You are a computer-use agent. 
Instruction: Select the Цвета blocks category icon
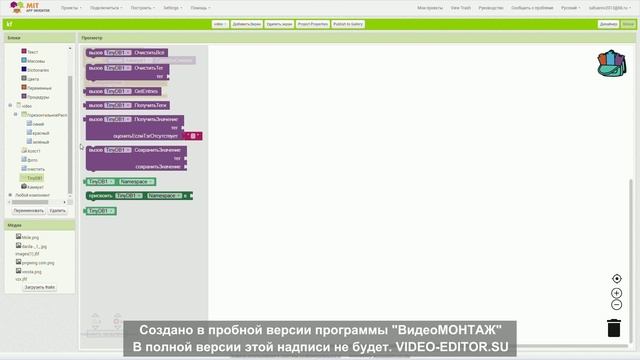click(24, 78)
